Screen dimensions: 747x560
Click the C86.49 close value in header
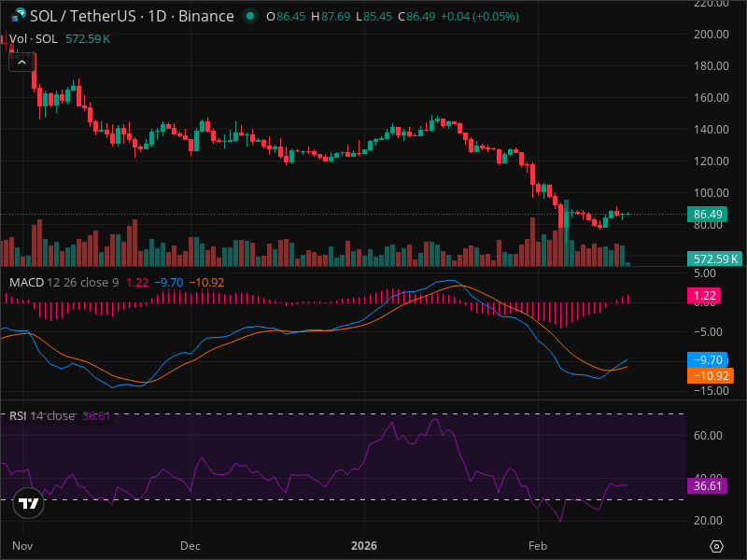pyautogui.click(x=416, y=17)
